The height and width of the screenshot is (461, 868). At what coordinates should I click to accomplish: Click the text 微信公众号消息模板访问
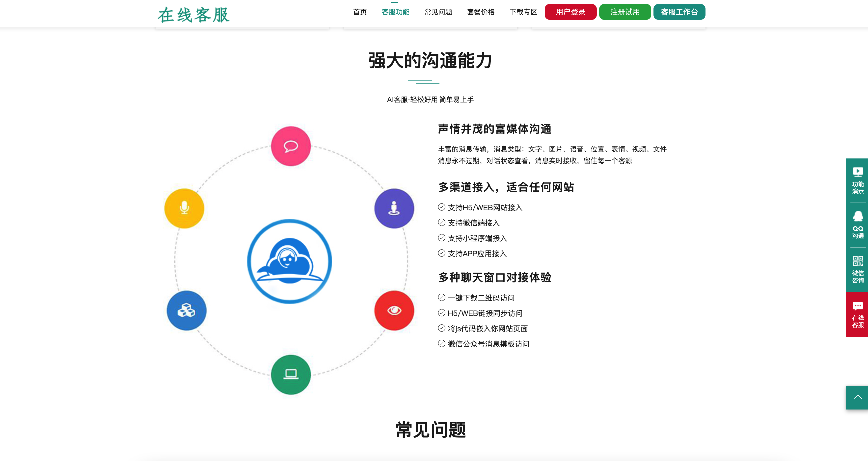(x=488, y=344)
